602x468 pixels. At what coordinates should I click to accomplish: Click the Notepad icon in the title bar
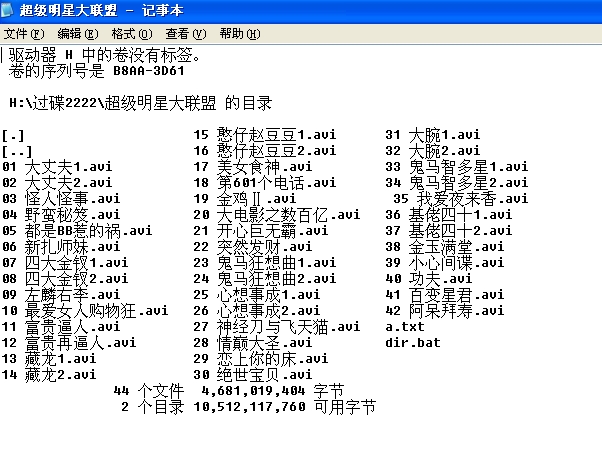point(7,10)
